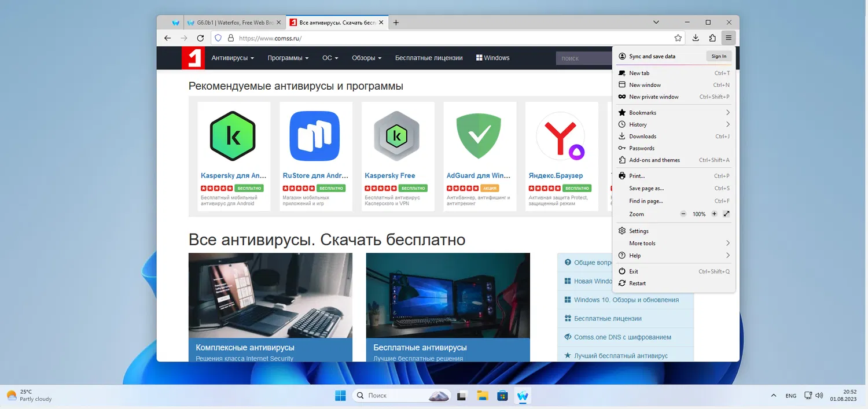The image size is (868, 409).
Task: Select Find in page...
Action: tap(674, 201)
